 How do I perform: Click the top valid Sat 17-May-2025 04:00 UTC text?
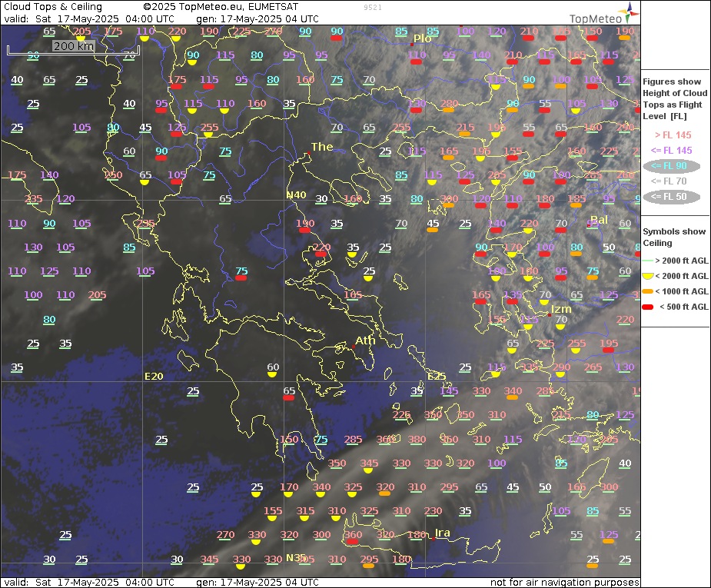(x=89, y=19)
